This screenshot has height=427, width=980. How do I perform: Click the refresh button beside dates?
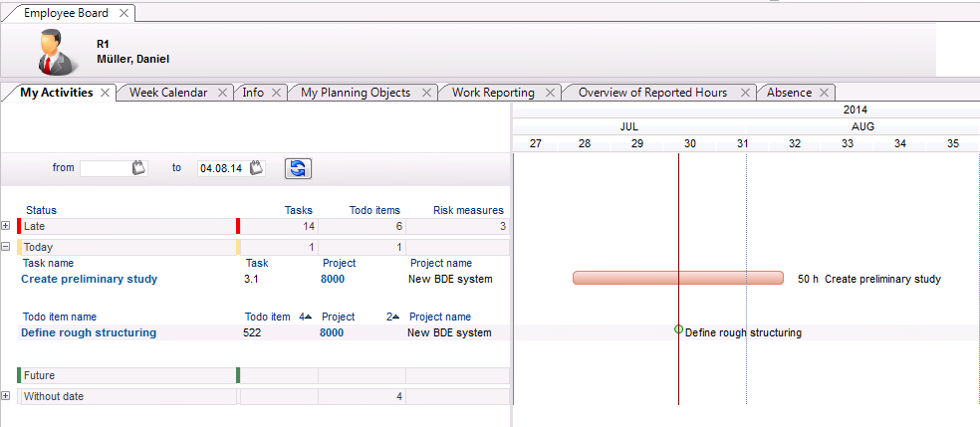coord(298,168)
